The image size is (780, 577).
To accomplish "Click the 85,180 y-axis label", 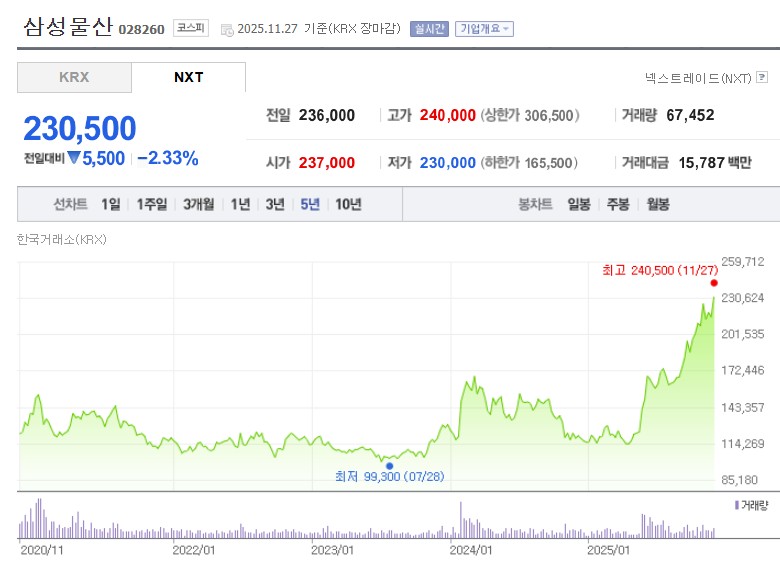I will coord(740,480).
